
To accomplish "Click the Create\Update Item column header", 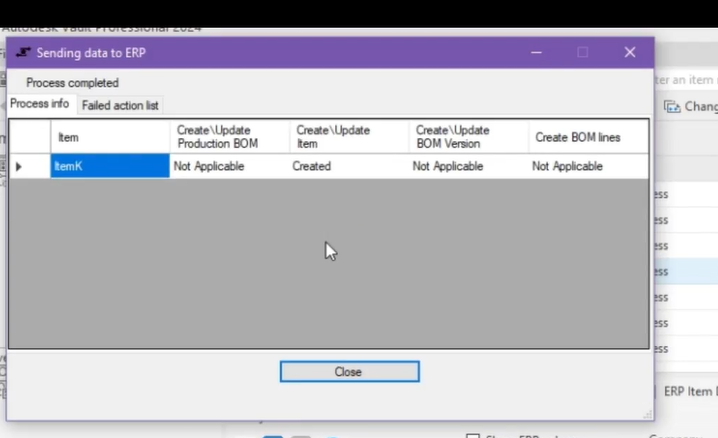I will tap(348, 137).
